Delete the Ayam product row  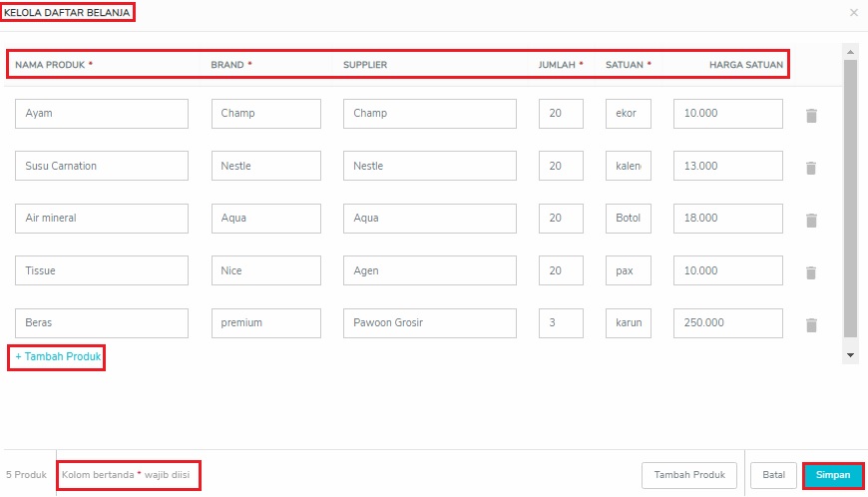811,116
